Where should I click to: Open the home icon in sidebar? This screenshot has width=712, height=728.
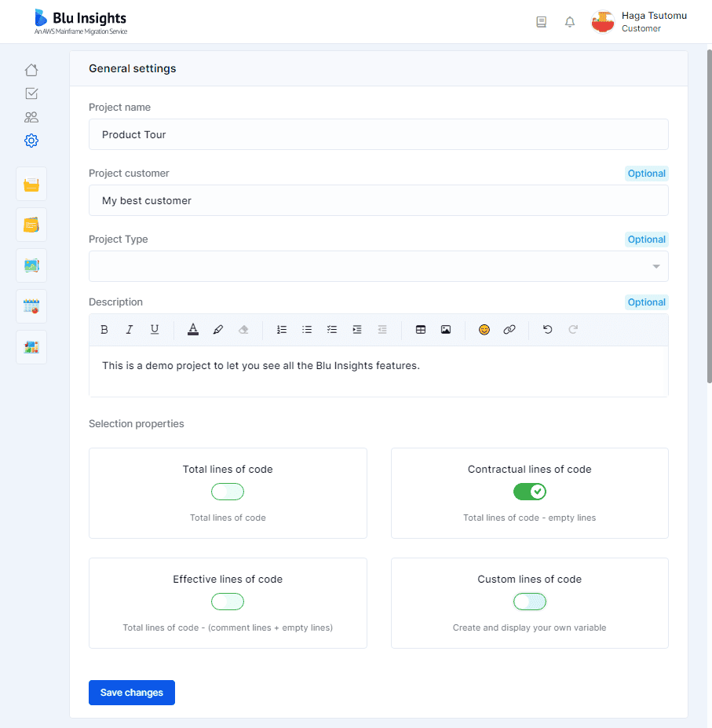(31, 70)
